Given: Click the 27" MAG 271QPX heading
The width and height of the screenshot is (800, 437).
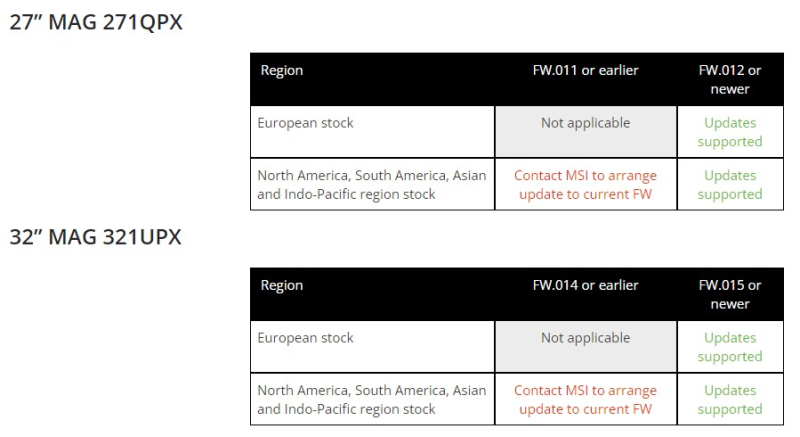Looking at the screenshot, I should click(96, 22).
